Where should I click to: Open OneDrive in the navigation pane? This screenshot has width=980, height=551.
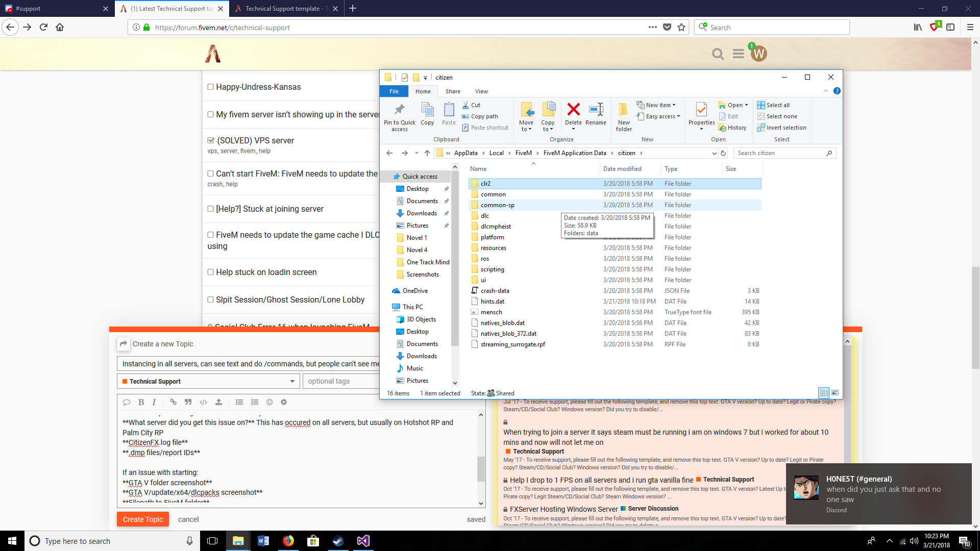click(415, 290)
